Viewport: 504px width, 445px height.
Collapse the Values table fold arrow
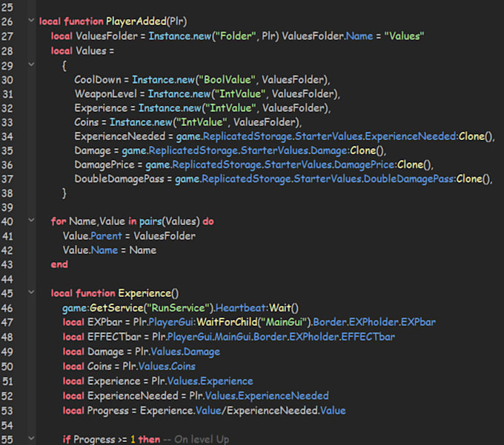(31, 64)
